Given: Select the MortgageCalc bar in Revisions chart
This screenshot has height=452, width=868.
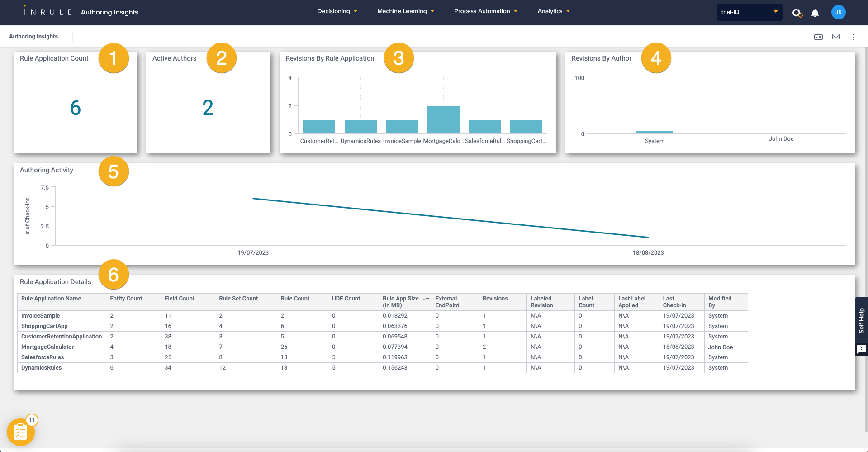Looking at the screenshot, I should tap(443, 119).
